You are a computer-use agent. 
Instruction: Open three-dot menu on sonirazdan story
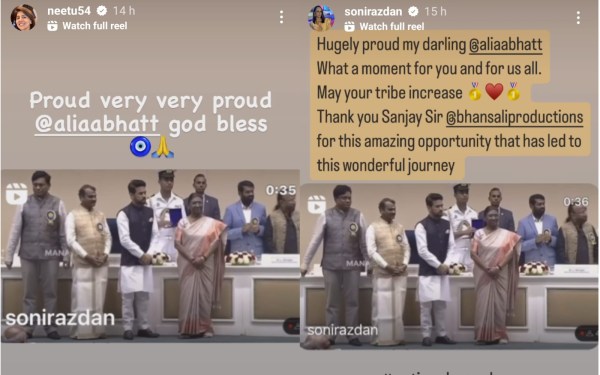(578, 18)
